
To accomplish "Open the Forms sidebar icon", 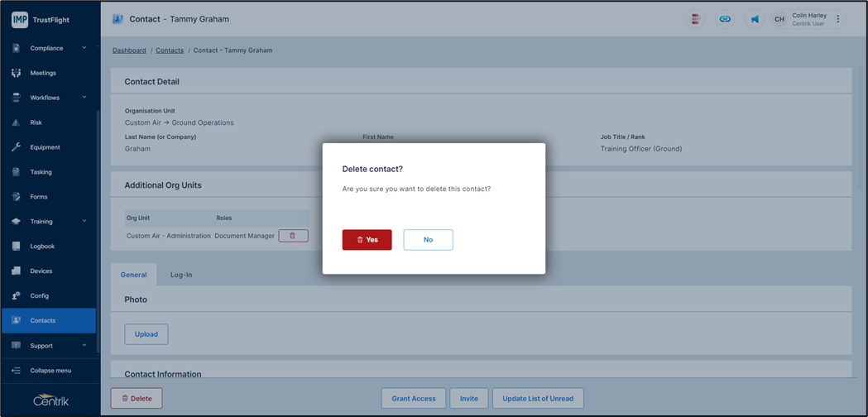I will pyautogui.click(x=16, y=197).
